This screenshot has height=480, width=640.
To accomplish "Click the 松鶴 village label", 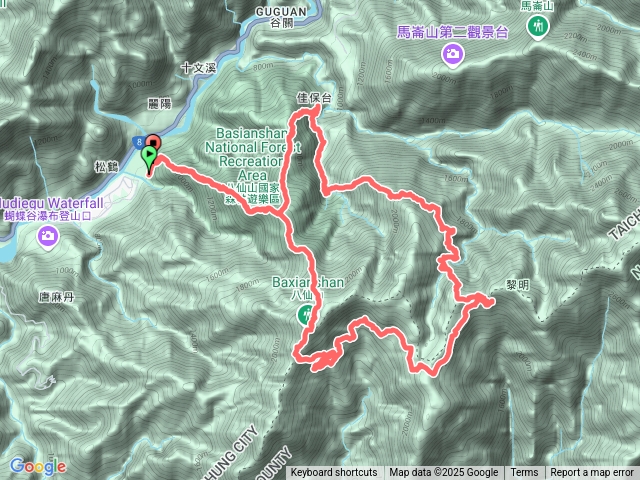I will (107, 166).
